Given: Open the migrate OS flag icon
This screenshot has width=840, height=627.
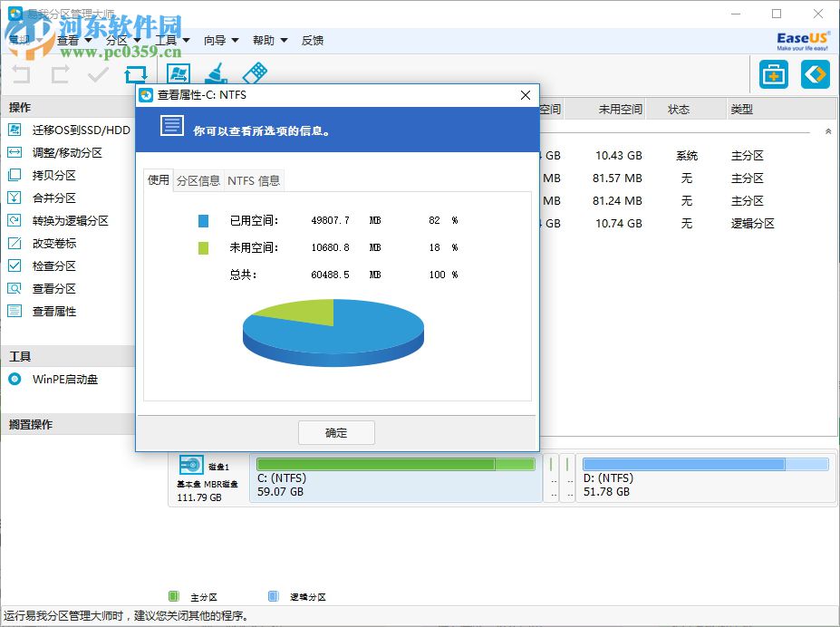Looking at the screenshot, I should click(x=178, y=73).
